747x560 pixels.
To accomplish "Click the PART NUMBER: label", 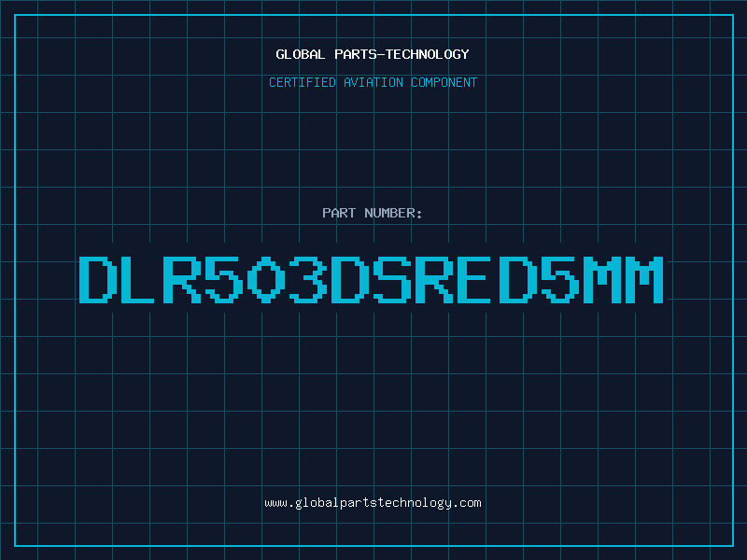I will pos(373,213).
